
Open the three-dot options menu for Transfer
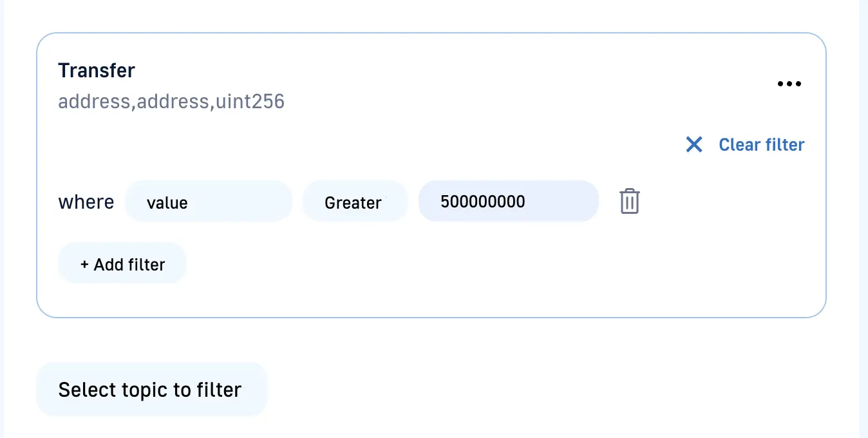pos(789,84)
